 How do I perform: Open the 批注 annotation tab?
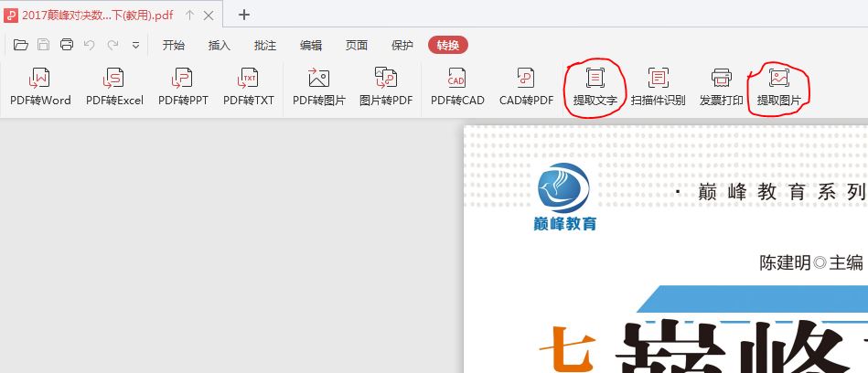tap(265, 46)
